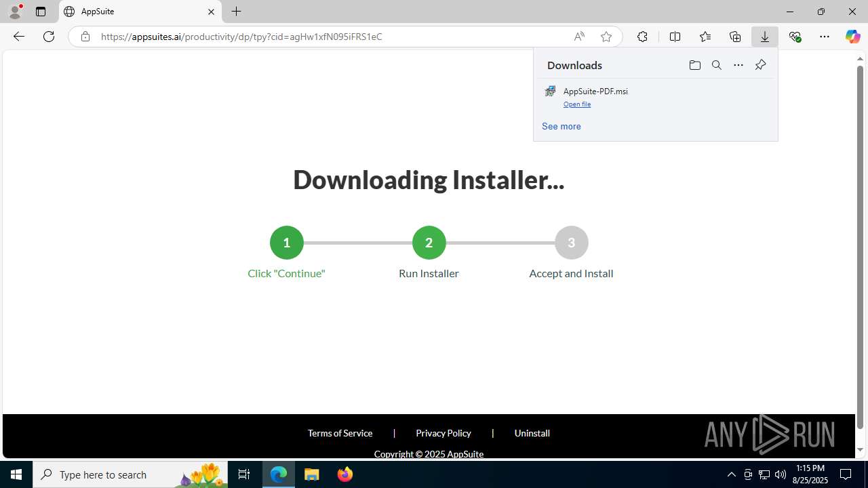Click step 1 green circle
868x488 pixels.
[286, 243]
